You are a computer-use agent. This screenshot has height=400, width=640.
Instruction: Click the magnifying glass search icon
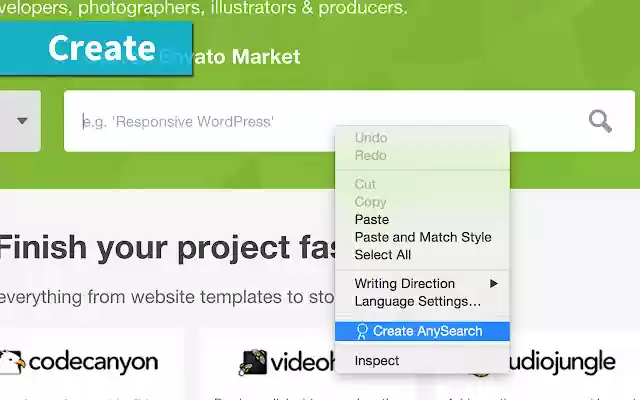click(x=600, y=121)
